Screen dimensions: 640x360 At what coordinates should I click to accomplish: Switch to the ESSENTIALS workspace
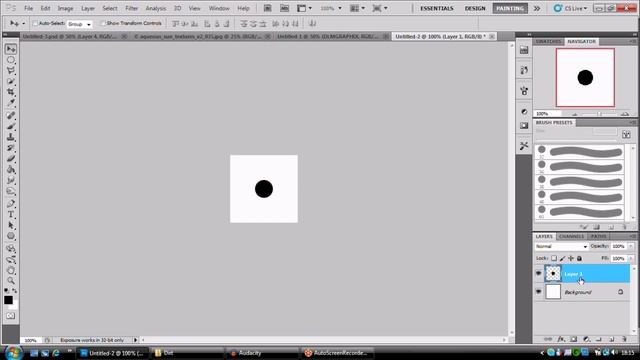[437, 8]
